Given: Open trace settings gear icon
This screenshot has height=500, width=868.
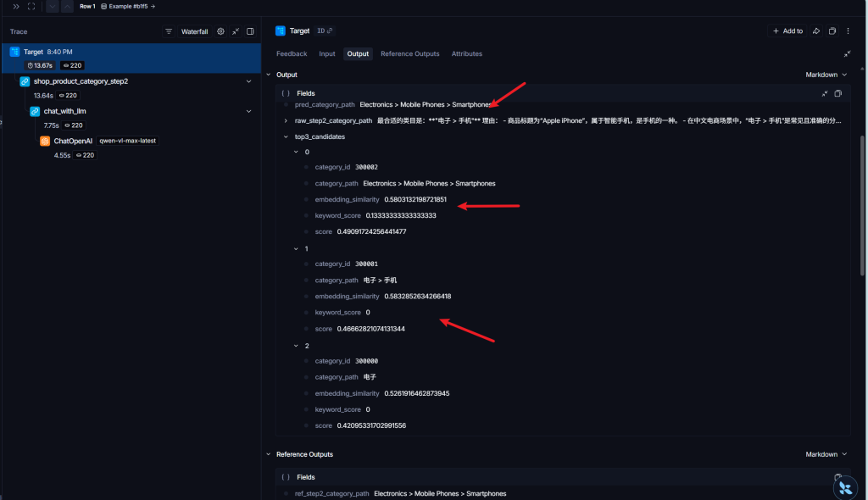Looking at the screenshot, I should pos(220,31).
